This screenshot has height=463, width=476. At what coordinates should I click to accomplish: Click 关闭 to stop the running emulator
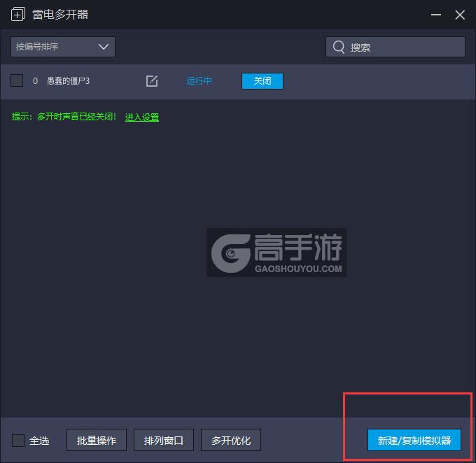(262, 80)
